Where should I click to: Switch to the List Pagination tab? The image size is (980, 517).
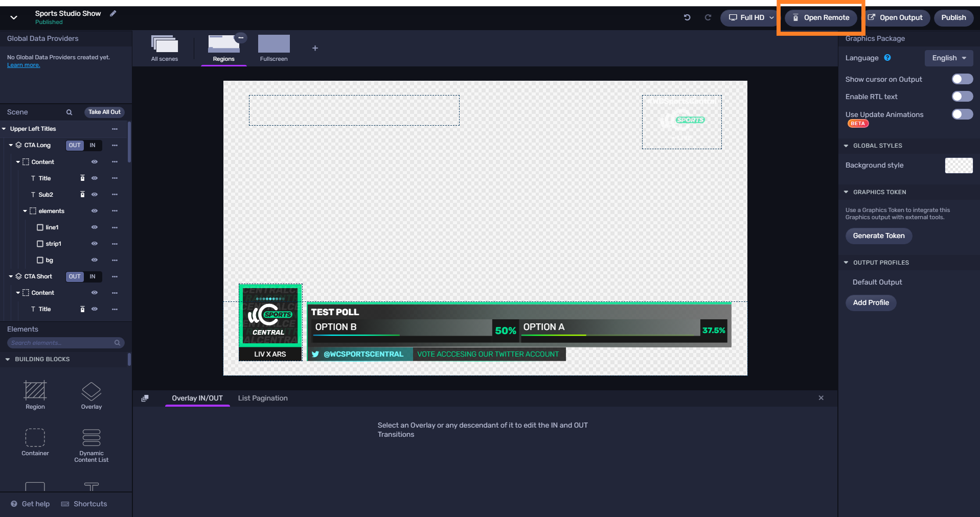pos(263,398)
